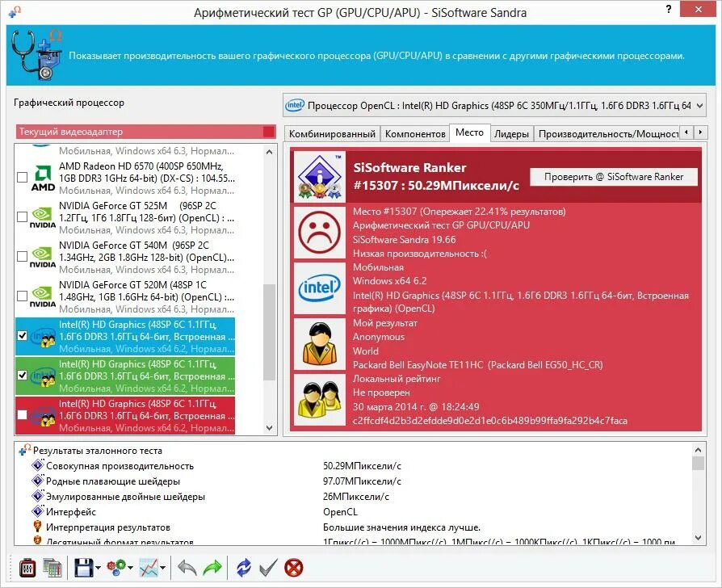
Task: Click the sad face low performance icon
Action: [x=320, y=233]
